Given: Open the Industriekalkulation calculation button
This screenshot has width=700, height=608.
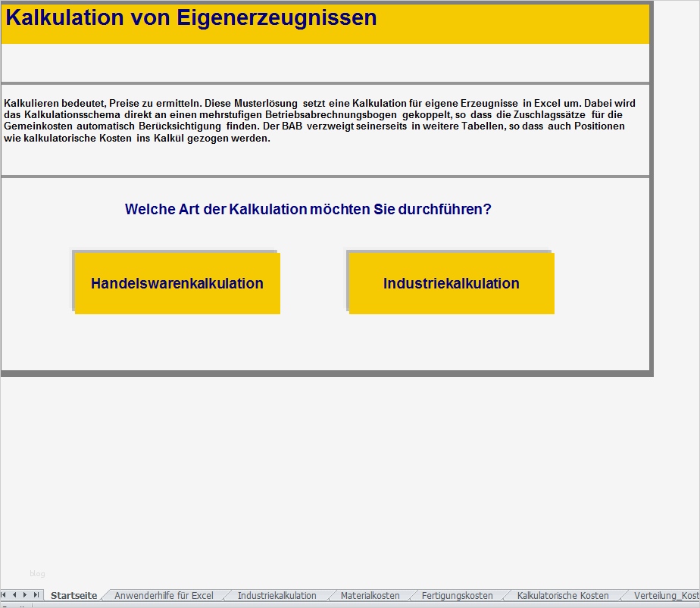Looking at the screenshot, I should [x=451, y=282].
